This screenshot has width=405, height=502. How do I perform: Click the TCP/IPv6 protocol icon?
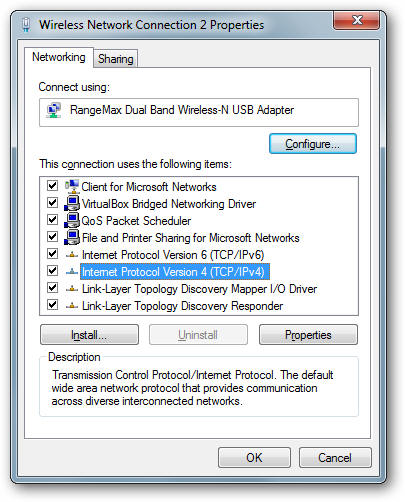tap(72, 255)
